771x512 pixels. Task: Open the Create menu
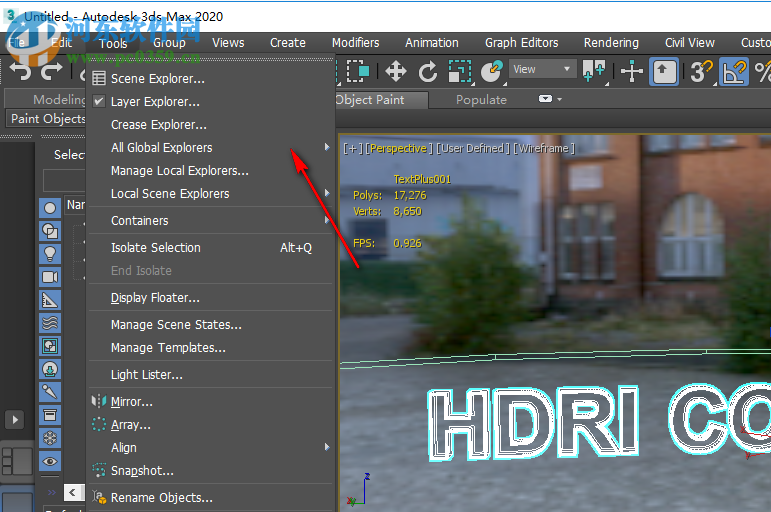point(288,43)
